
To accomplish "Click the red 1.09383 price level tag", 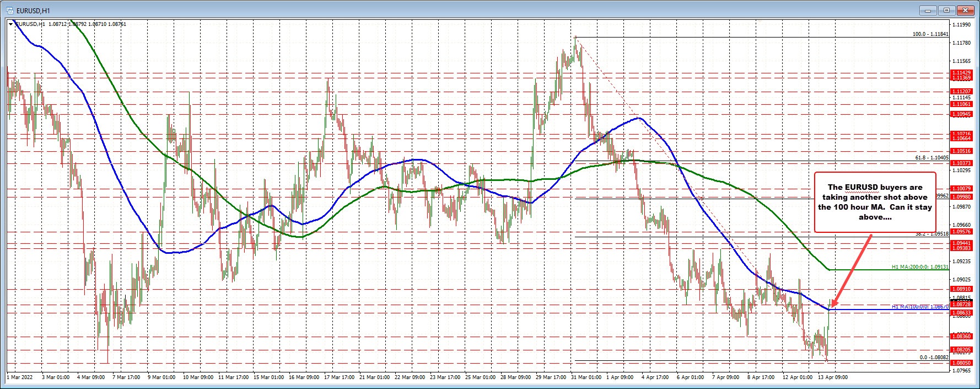I will point(962,248).
